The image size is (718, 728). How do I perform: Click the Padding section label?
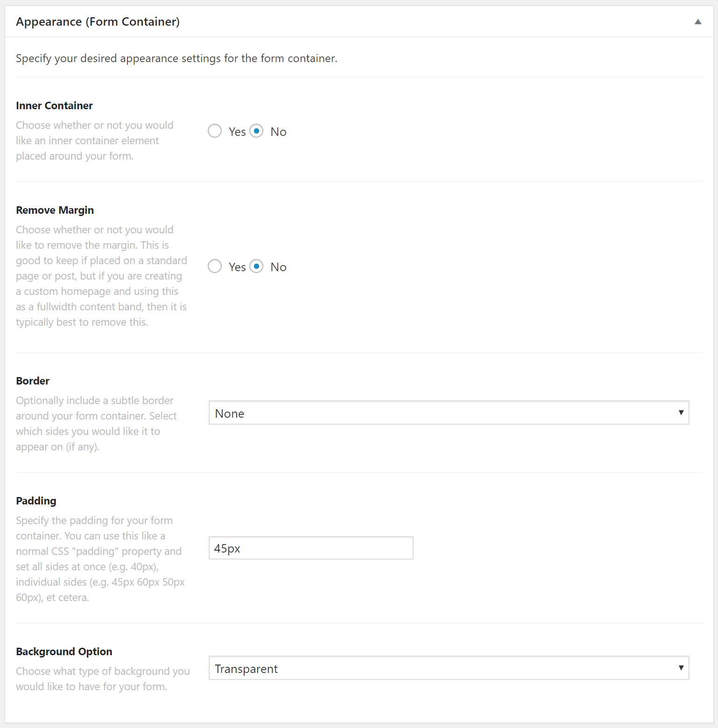(x=36, y=501)
